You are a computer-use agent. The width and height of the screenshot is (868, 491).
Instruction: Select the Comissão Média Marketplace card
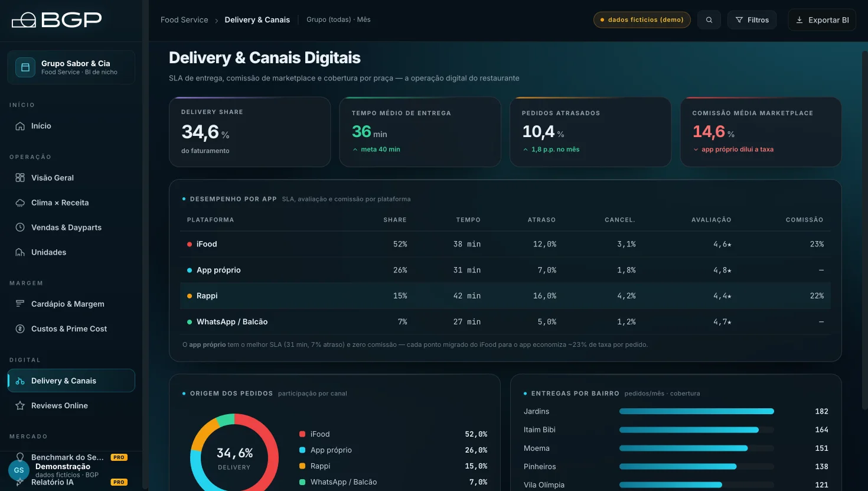(761, 132)
